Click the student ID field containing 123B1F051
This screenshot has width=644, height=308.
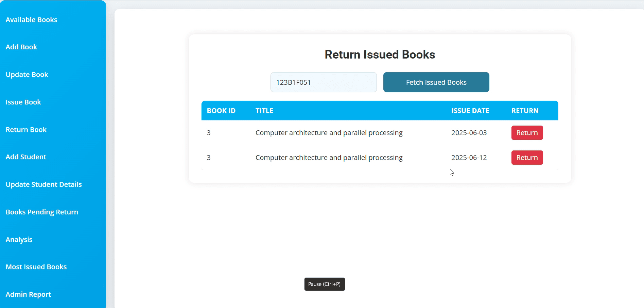(323, 82)
